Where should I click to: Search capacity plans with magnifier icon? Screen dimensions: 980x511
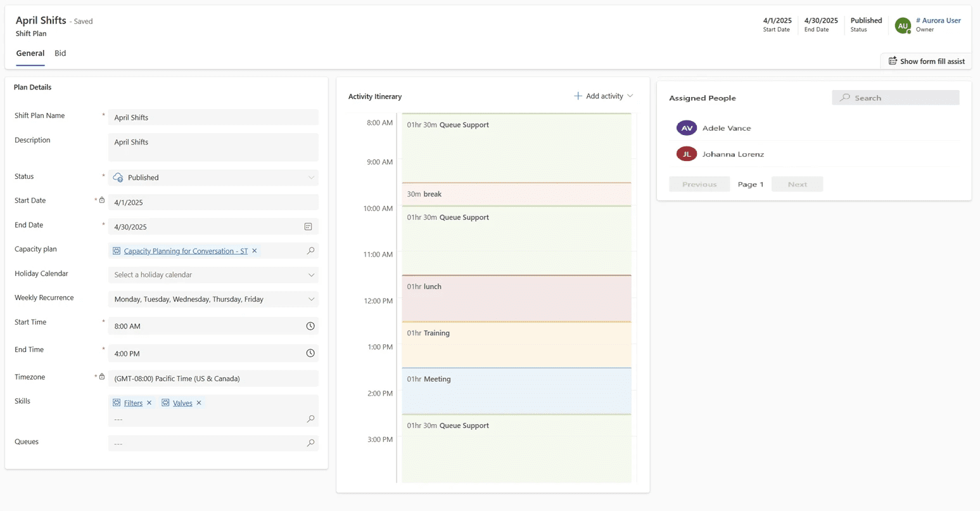click(x=310, y=251)
